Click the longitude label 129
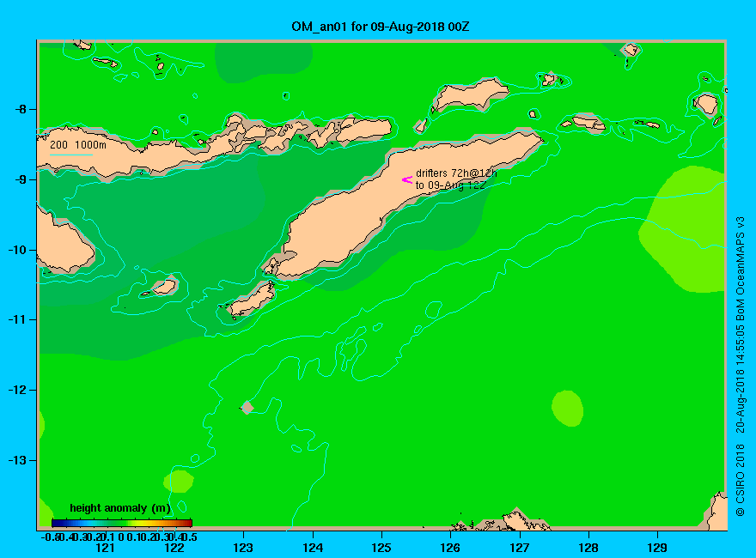 tap(657, 548)
